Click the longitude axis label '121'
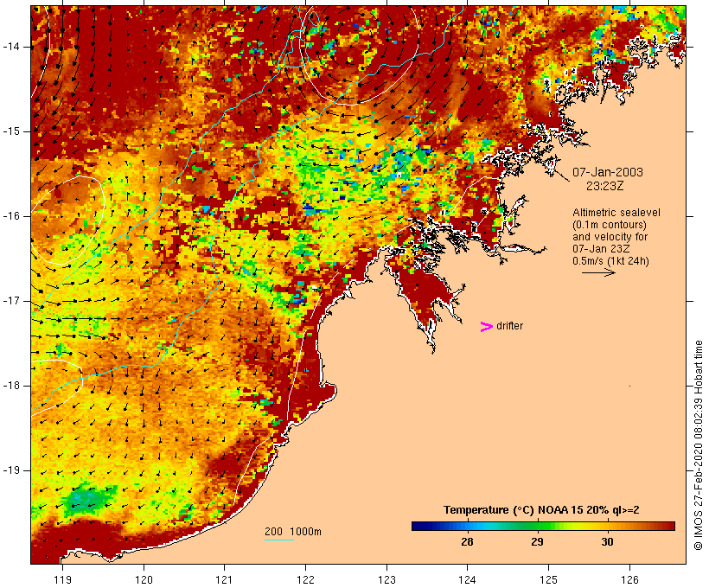 click(x=224, y=579)
